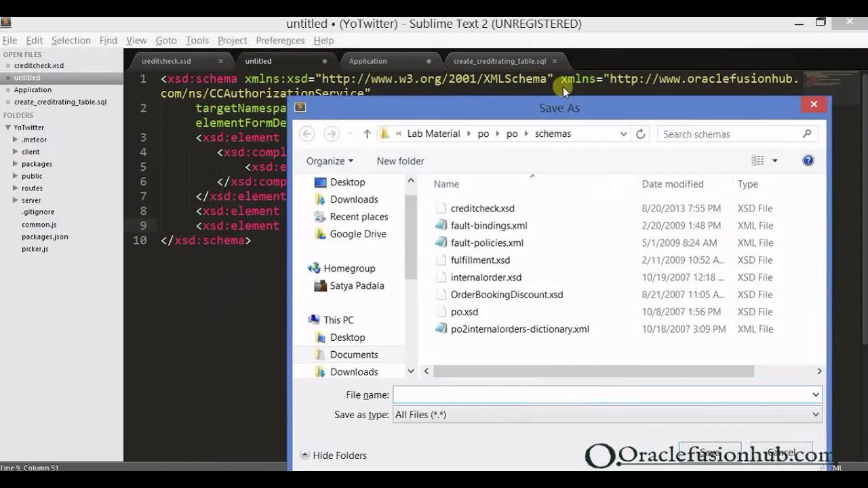
Task: Change view layout icon
Action: click(758, 161)
